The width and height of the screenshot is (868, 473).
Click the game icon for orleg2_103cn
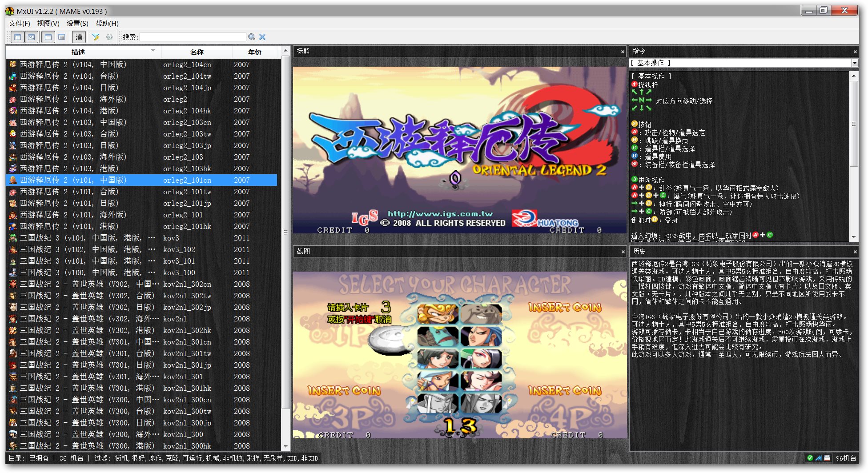[x=13, y=122]
